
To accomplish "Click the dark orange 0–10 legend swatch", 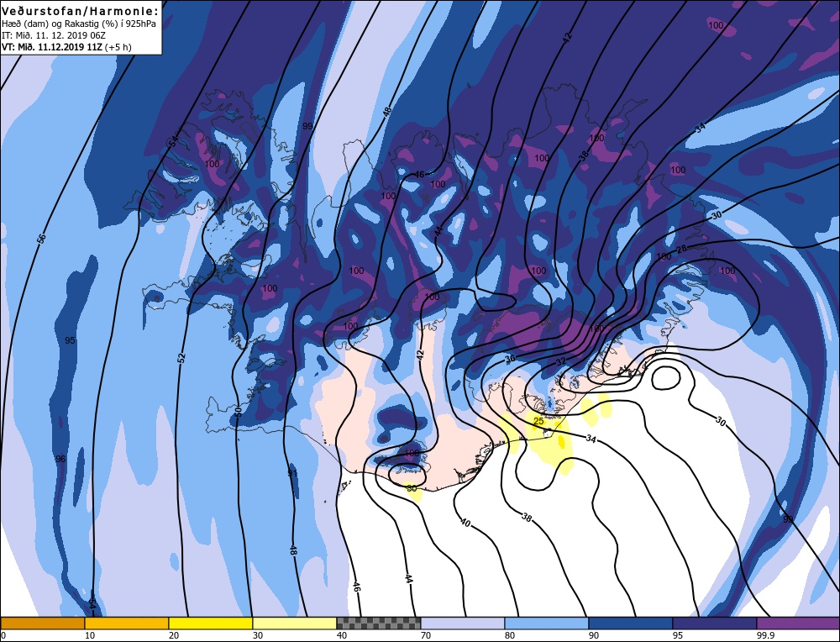I will [42, 623].
